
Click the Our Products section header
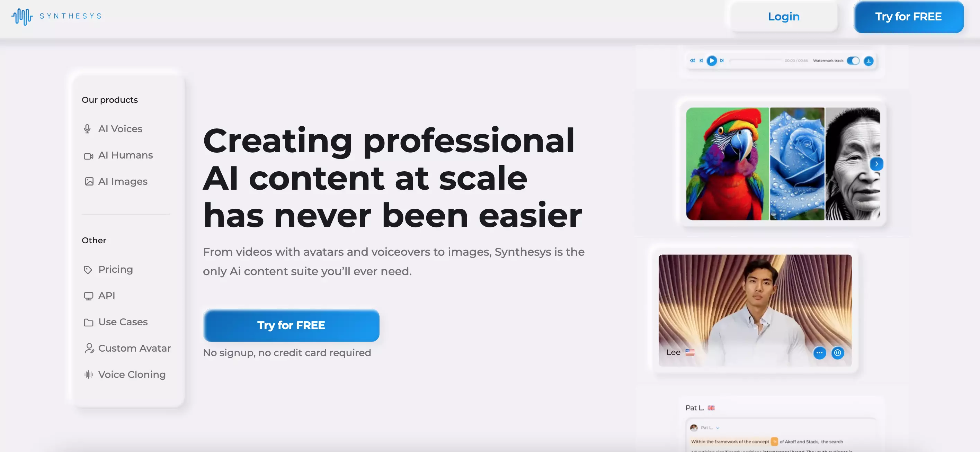(x=109, y=100)
